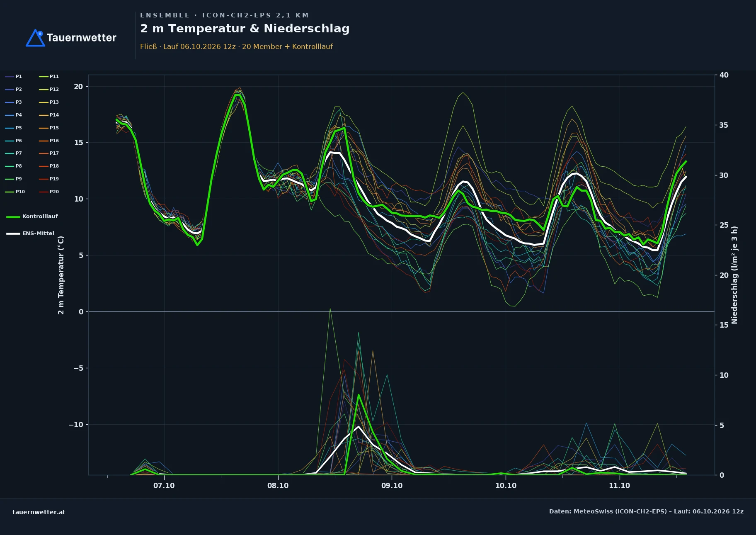
Task: Click the Niederschlag (l/m² je 3 h) axis title
Action: point(734,275)
